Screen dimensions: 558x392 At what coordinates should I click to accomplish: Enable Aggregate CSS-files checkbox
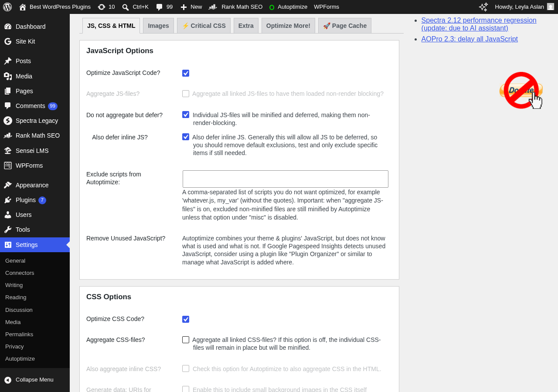pos(186,340)
